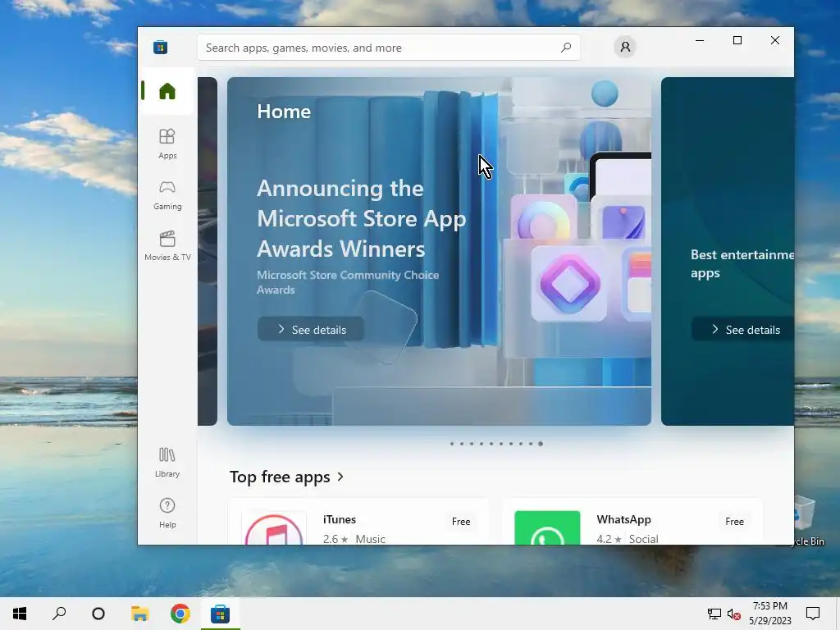Click the Announcing App Awards banner
The image size is (840, 630).
[x=439, y=251]
